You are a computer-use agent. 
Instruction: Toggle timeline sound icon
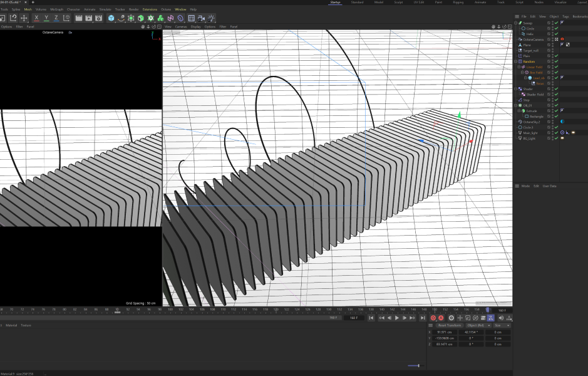tap(501, 318)
